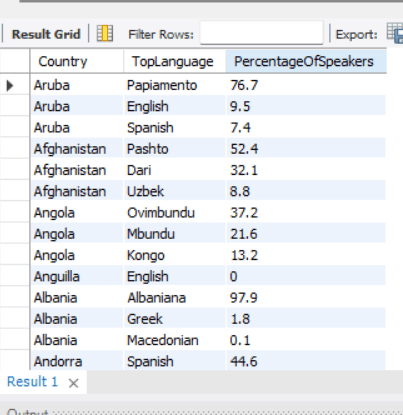Sort by the Country column header
403x415 pixels.
tap(77, 61)
